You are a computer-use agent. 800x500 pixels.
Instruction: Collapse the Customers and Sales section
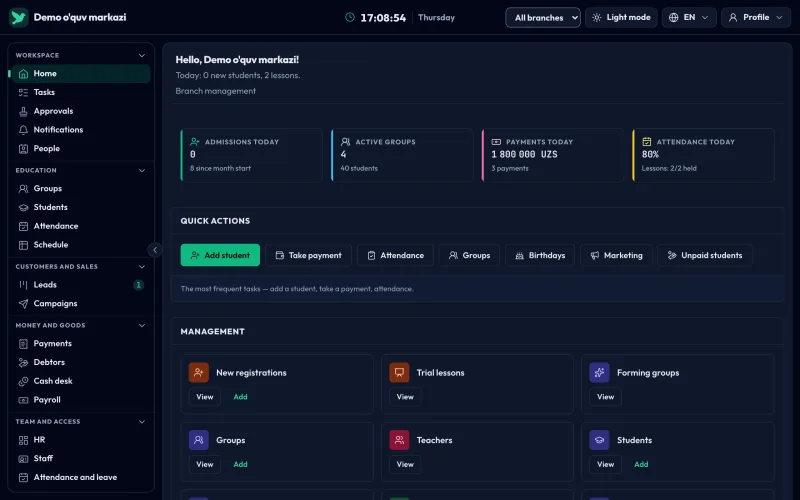tap(142, 266)
